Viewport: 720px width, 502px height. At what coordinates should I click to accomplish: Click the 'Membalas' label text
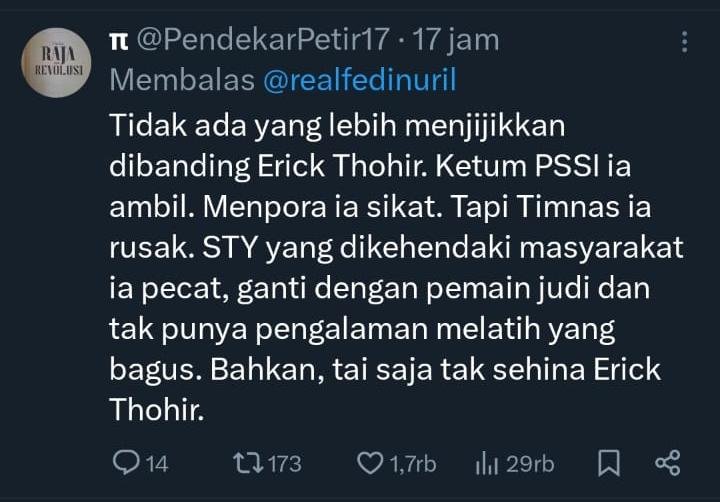(180, 81)
